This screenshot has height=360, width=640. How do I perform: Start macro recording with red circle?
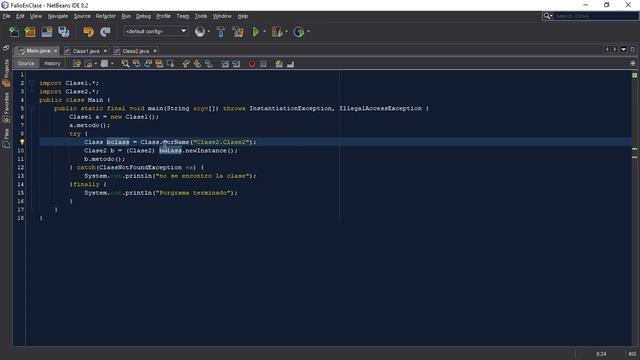point(252,64)
